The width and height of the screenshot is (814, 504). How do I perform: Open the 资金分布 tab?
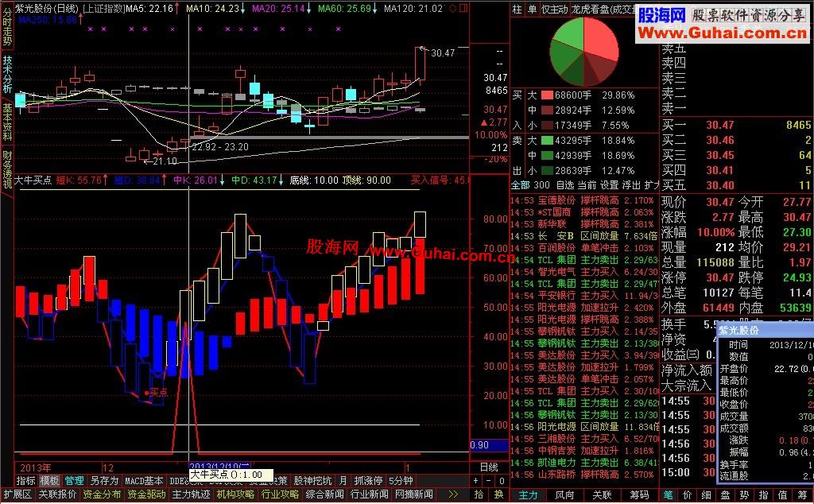coord(102,494)
